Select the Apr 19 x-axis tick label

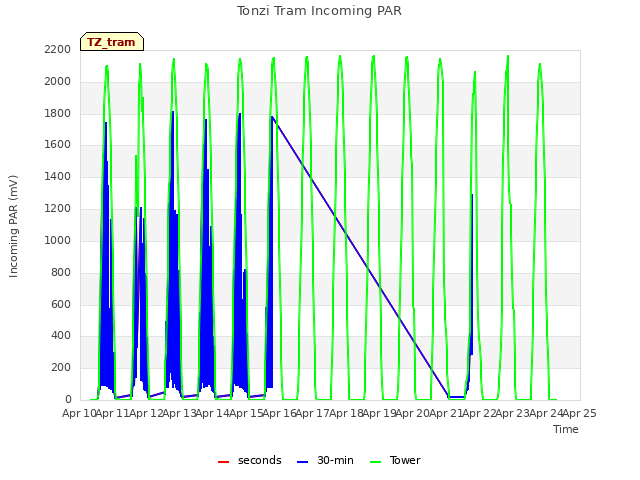coord(380,413)
